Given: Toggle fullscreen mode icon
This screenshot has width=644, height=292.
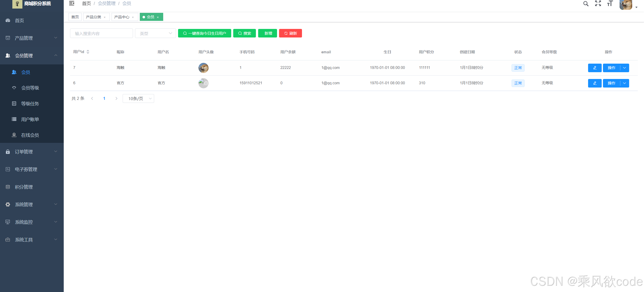Looking at the screenshot, I should 598,4.
